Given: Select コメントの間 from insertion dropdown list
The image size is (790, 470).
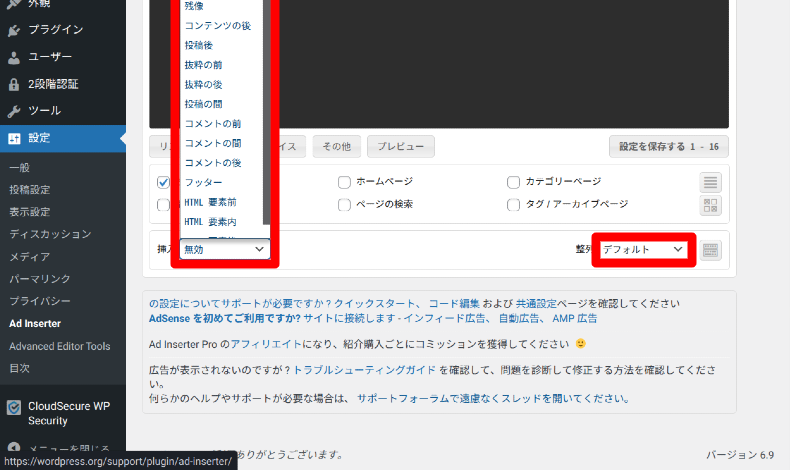Looking at the screenshot, I should [x=213, y=144].
